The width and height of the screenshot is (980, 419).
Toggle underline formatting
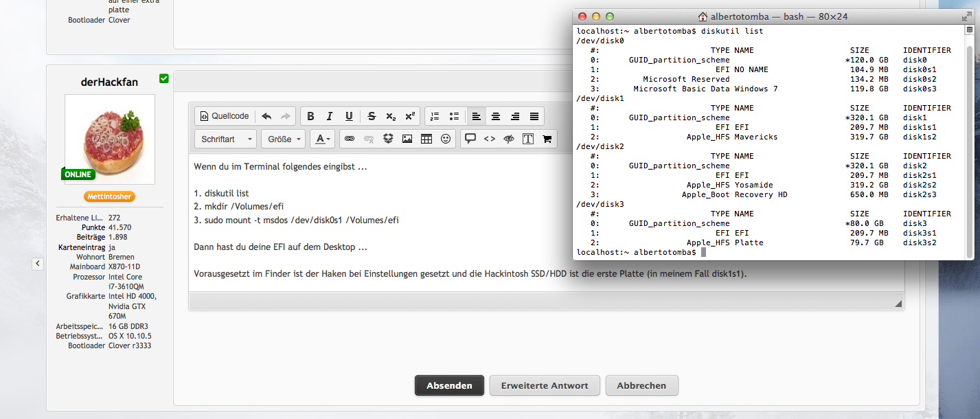click(349, 116)
